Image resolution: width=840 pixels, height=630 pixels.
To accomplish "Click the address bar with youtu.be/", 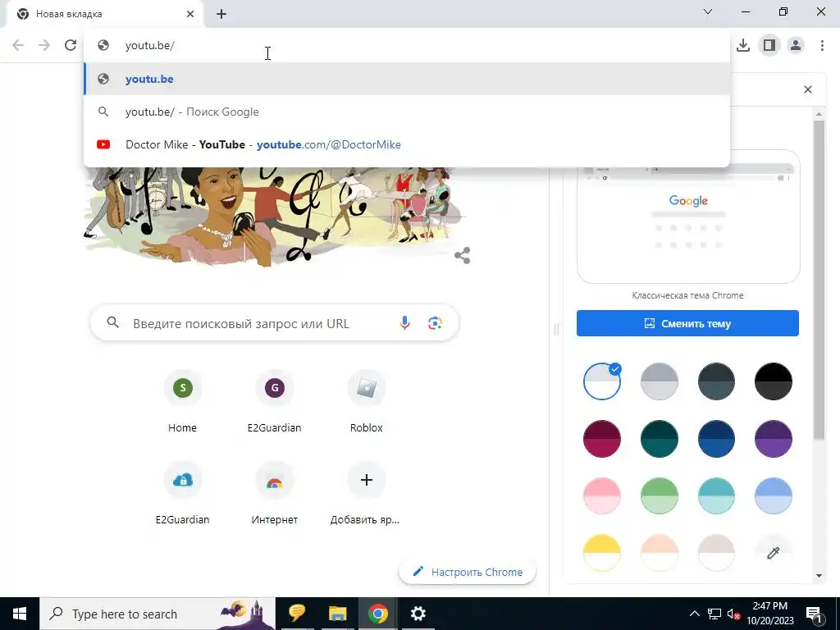I will 407,46.
